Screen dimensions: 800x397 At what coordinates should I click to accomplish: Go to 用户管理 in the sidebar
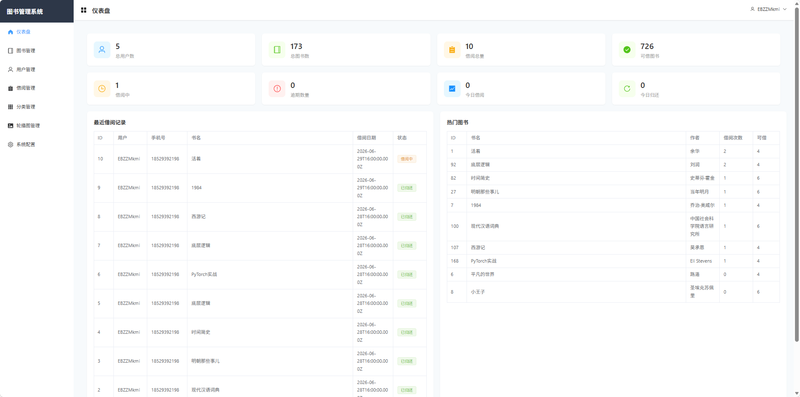pos(37,69)
